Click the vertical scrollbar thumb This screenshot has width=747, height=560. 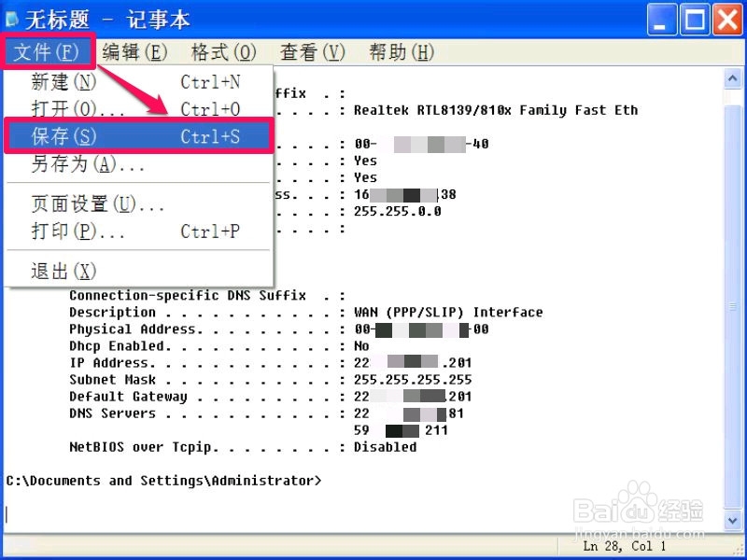point(733,307)
